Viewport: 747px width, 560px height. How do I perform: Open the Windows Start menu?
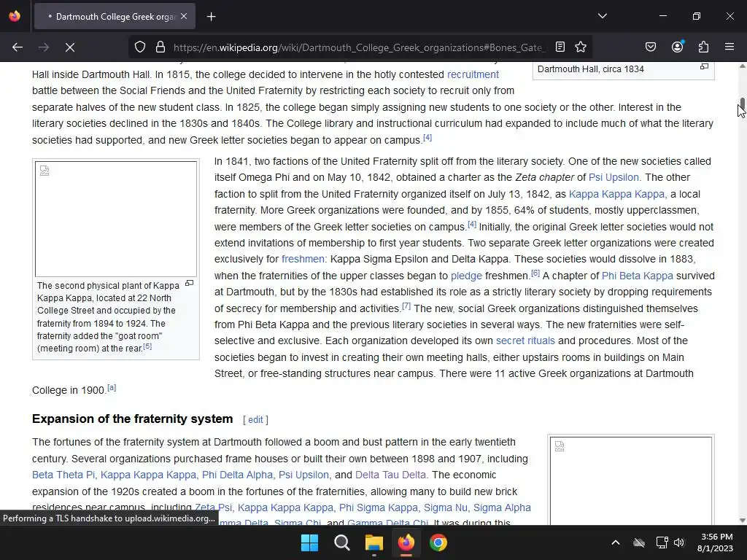(309, 542)
